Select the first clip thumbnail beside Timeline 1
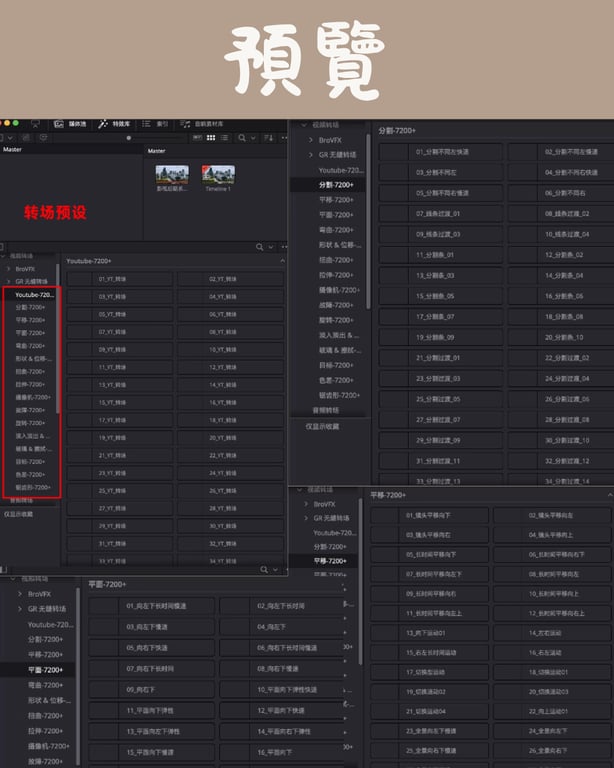The width and height of the screenshot is (614, 768). pos(172,175)
